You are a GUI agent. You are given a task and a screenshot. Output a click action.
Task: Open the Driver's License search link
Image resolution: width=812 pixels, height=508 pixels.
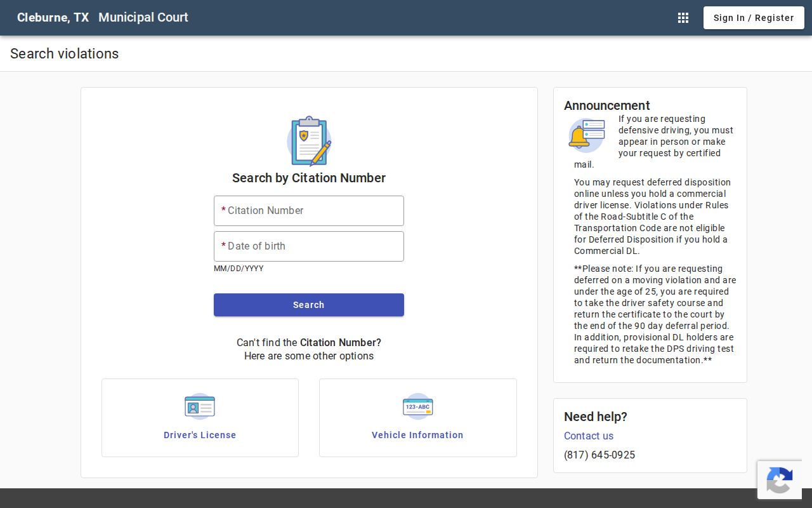(x=200, y=435)
